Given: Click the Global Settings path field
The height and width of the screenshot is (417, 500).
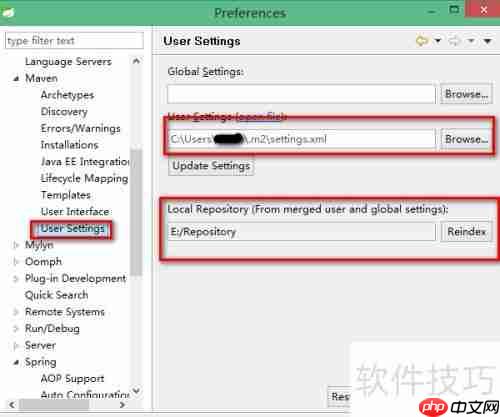Looking at the screenshot, I should point(301,94).
